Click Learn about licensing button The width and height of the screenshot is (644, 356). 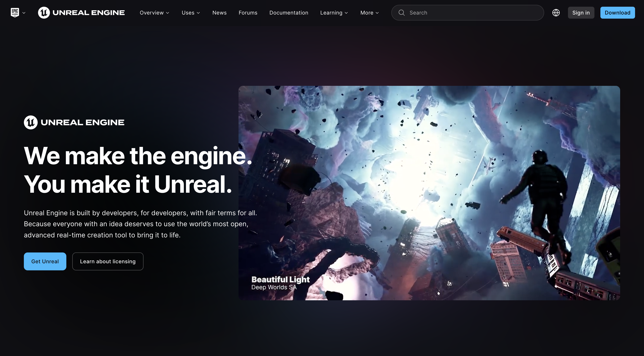pyautogui.click(x=108, y=261)
